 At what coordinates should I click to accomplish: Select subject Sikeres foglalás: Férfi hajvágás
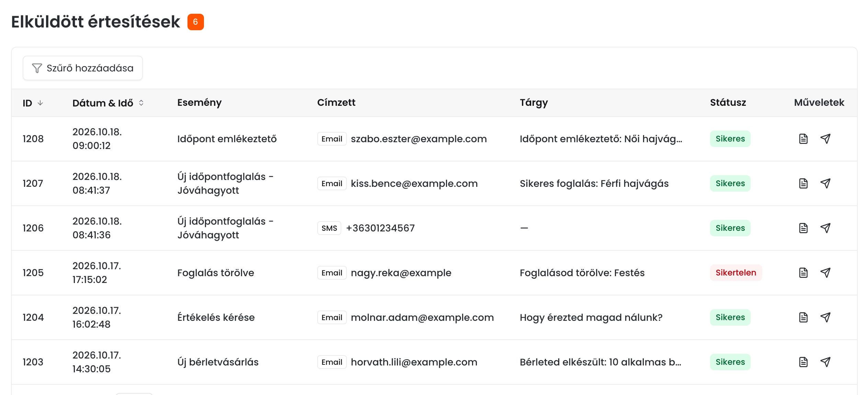coord(594,183)
